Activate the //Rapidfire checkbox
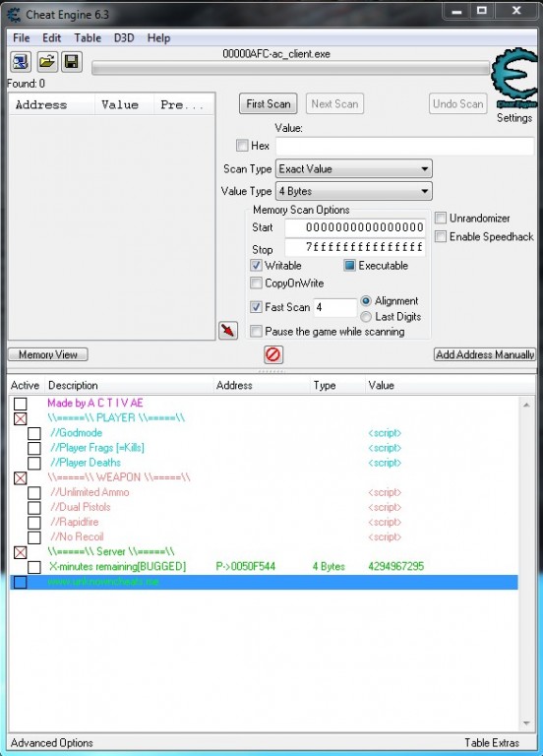Image resolution: width=543 pixels, height=756 pixels. (34, 523)
